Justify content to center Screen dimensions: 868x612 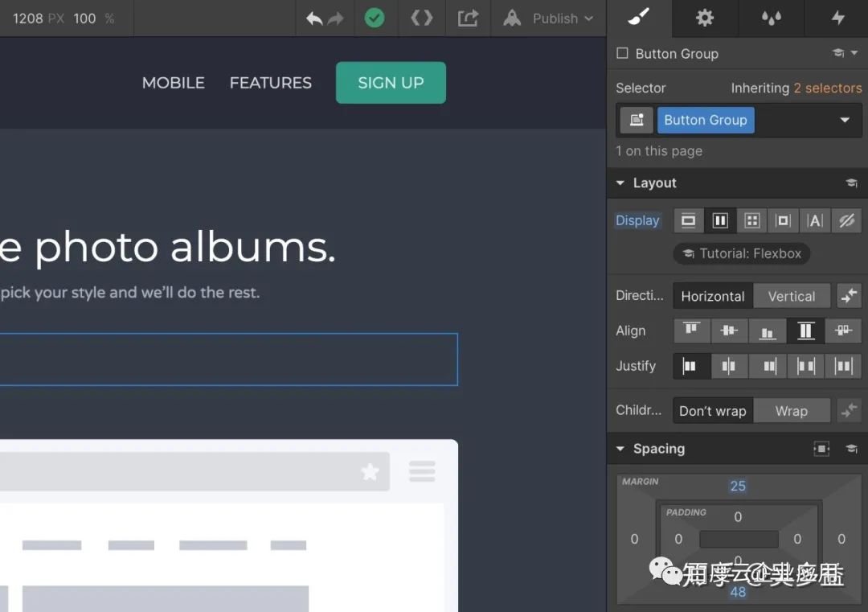(729, 366)
